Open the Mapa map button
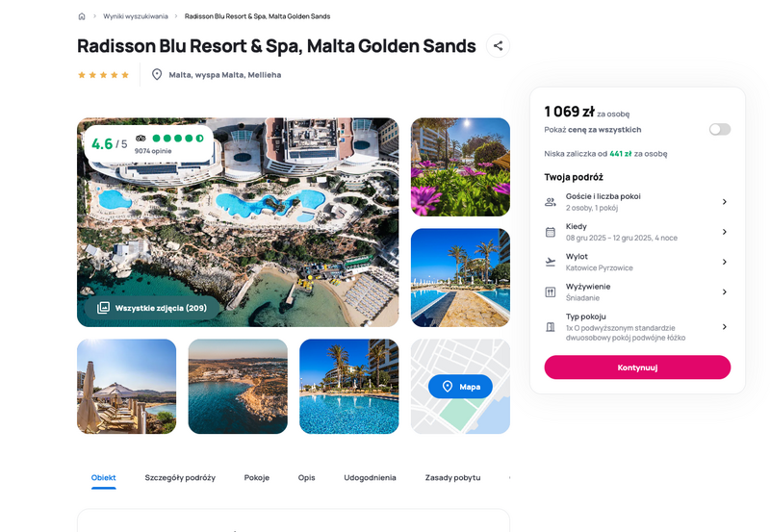 coord(460,387)
